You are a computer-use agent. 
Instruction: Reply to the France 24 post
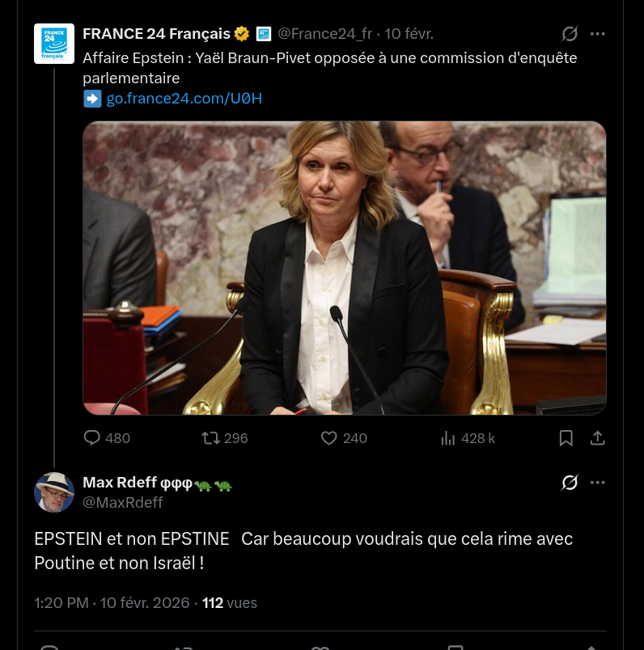point(93,438)
